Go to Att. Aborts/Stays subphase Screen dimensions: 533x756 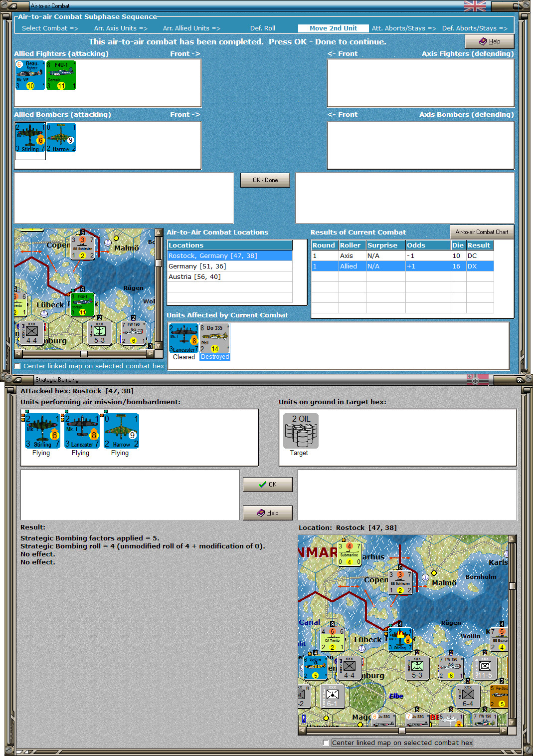pos(404,28)
